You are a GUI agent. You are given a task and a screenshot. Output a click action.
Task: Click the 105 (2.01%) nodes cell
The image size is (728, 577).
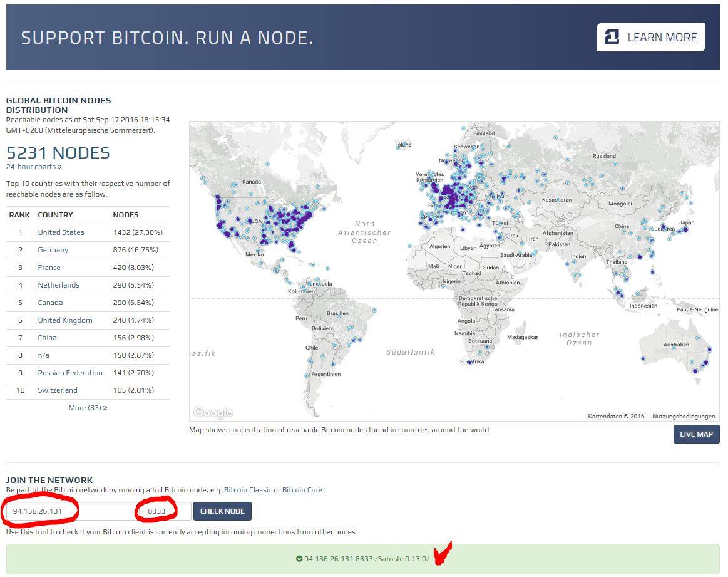point(133,390)
